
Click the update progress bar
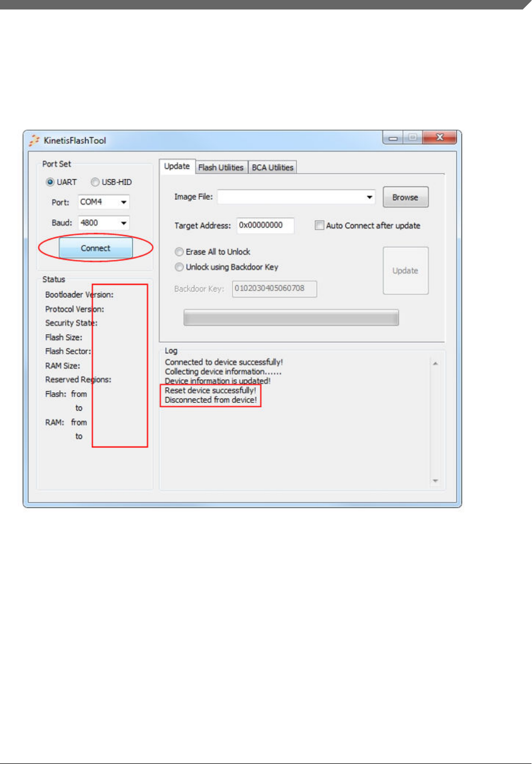tap(291, 317)
